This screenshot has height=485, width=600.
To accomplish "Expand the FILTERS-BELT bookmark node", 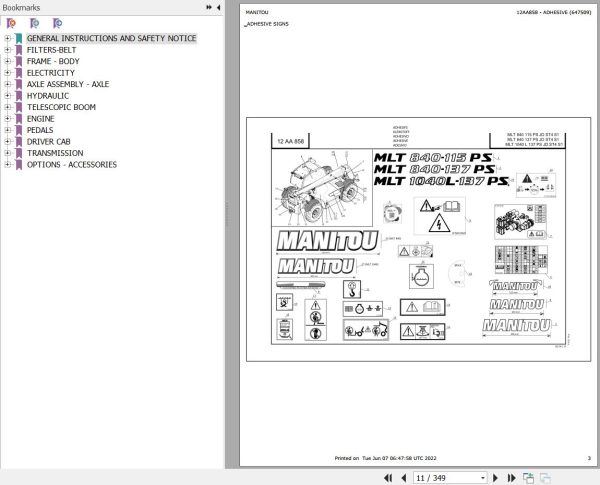I will coord(7,50).
